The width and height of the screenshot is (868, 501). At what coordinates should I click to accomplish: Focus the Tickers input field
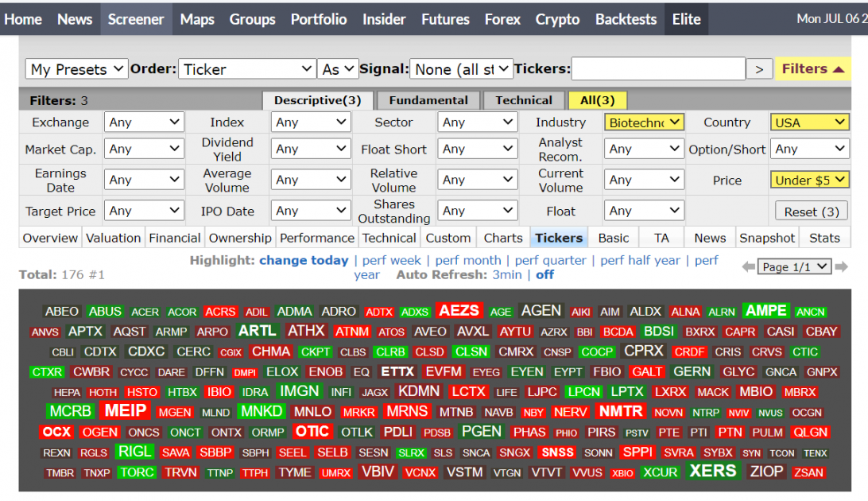(658, 68)
